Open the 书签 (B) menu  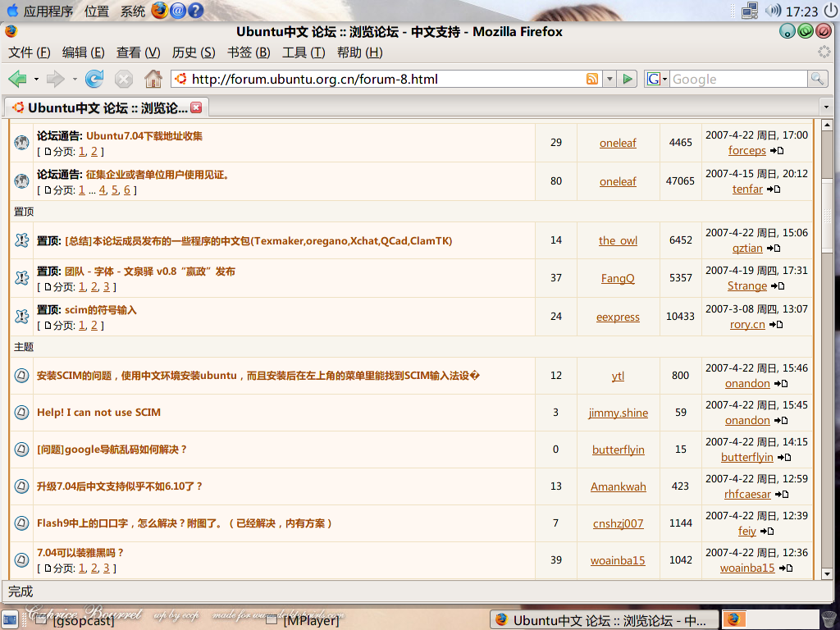coord(249,52)
